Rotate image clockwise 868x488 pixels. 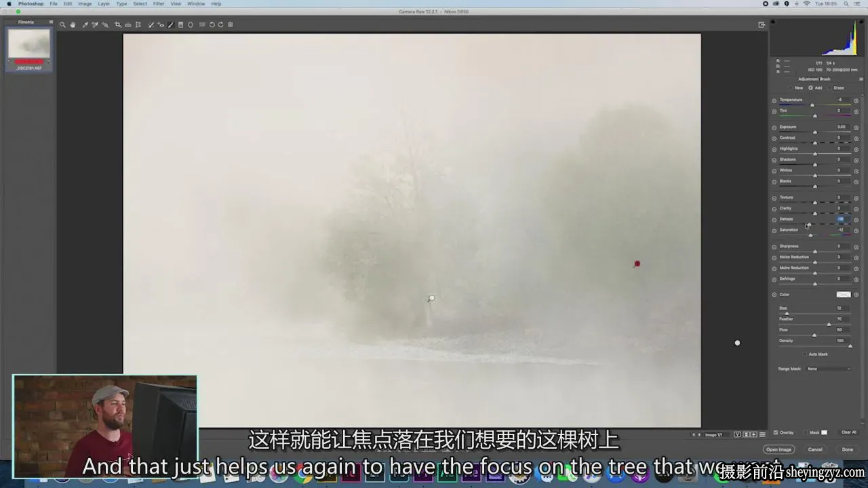(x=220, y=24)
